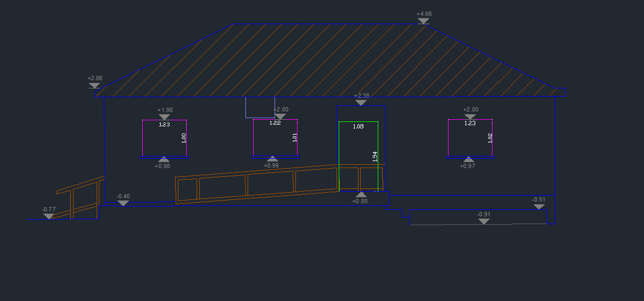Select the +0.98 sill elevation label
The height and width of the screenshot is (301, 644).
point(162,166)
